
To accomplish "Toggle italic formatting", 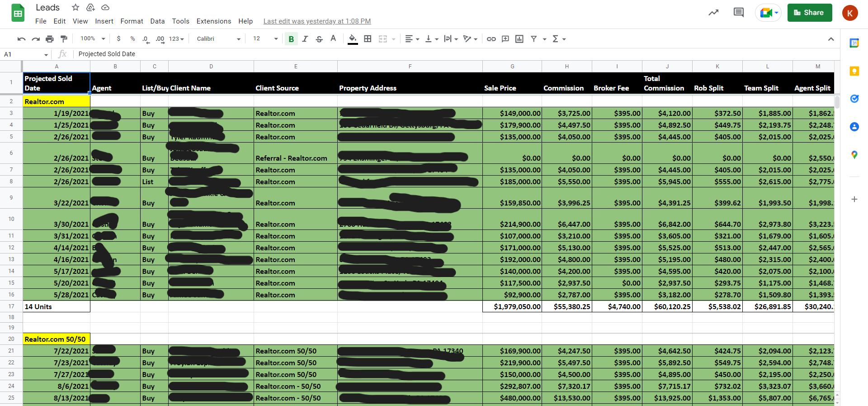I will 305,39.
